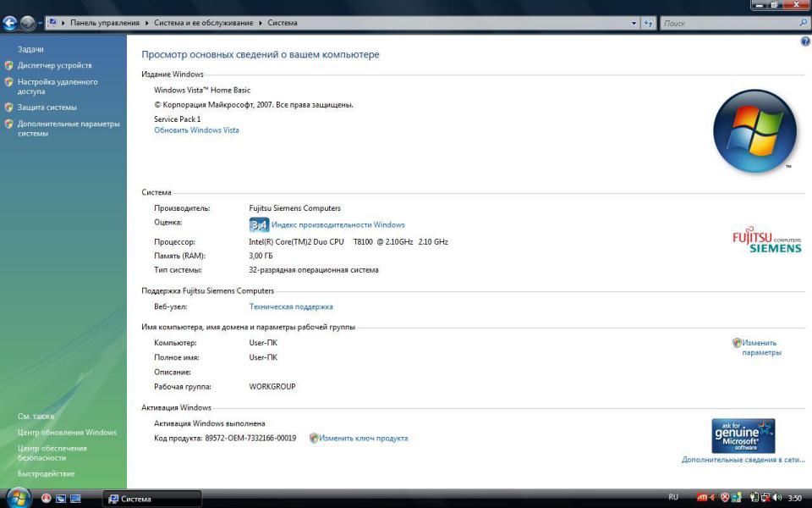The width and height of the screenshot is (812, 508).
Task: Open Панель управления breadcrumb
Action: [105, 23]
